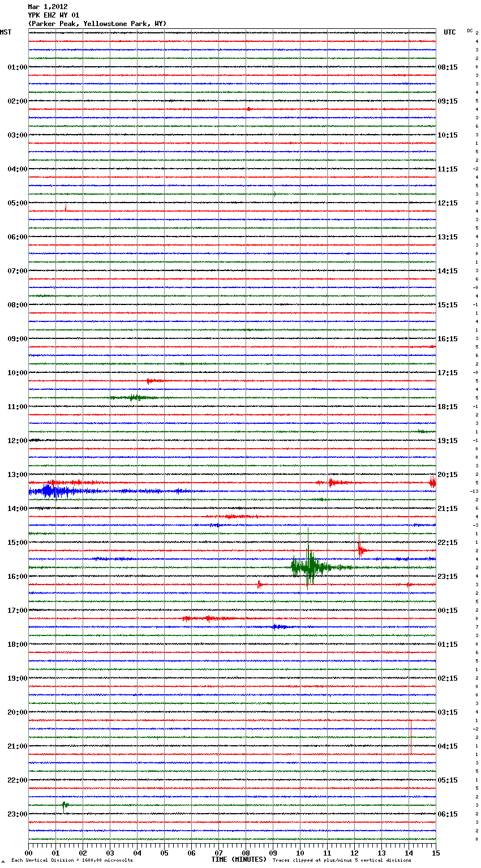
Task: Click the 16:15 UTC time label
Action: 448,339
